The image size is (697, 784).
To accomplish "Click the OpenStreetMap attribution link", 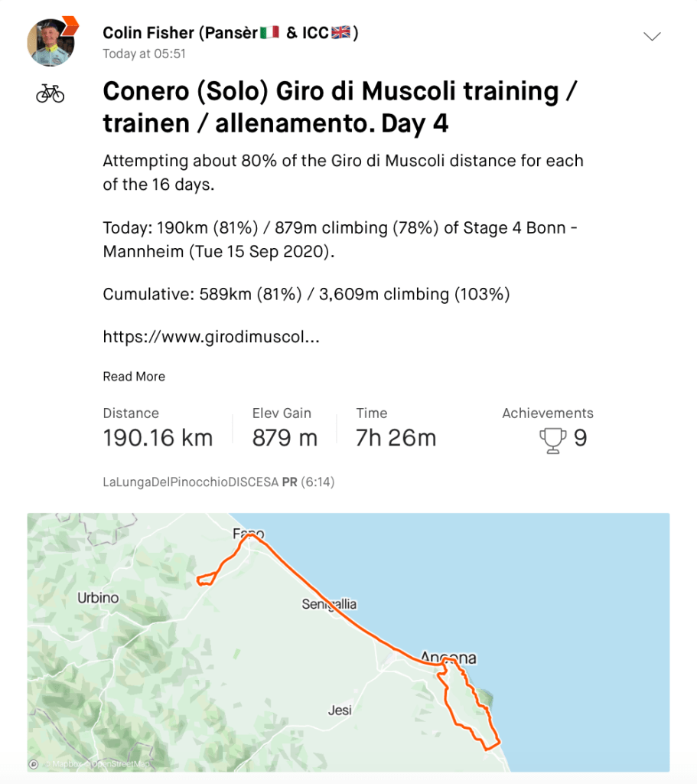I will (121, 764).
